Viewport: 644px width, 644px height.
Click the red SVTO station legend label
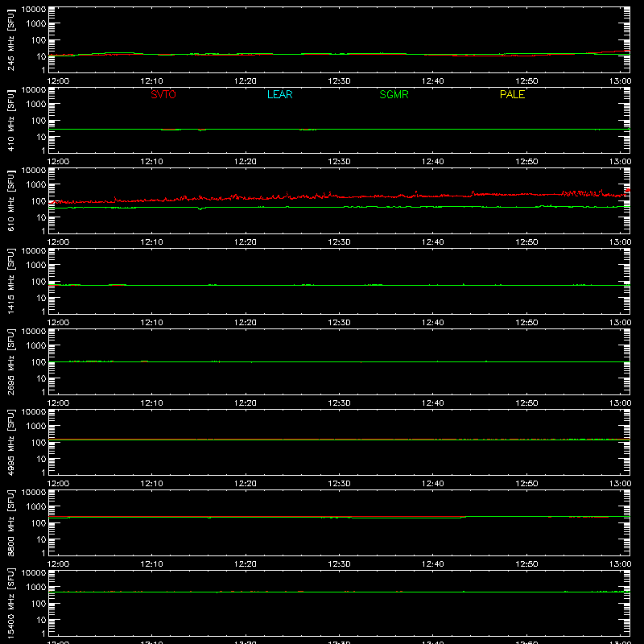click(163, 94)
